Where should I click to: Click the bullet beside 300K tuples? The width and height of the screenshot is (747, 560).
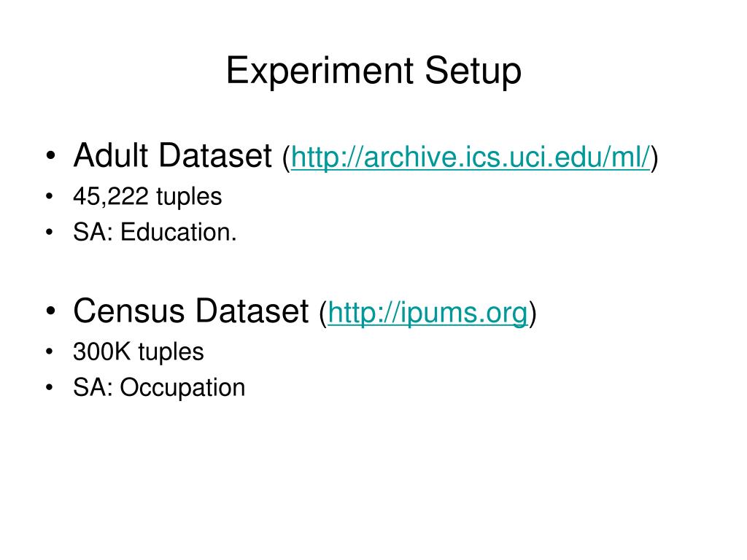pyautogui.click(x=50, y=352)
